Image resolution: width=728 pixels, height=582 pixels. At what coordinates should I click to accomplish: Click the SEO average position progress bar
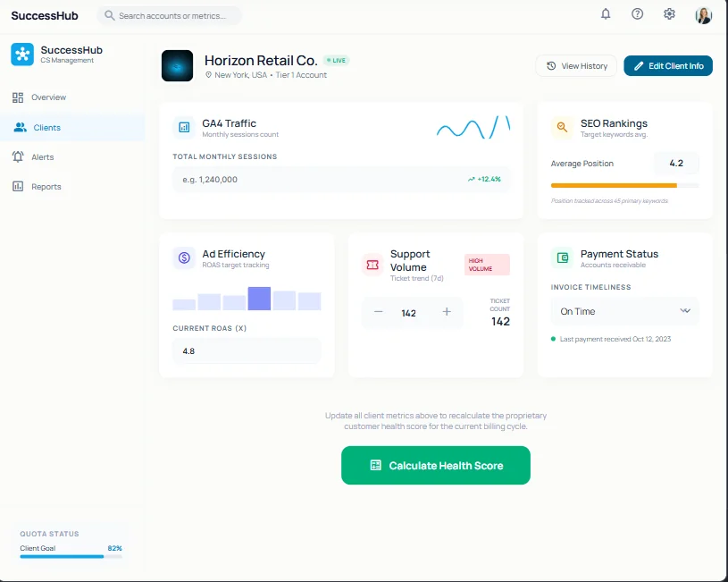(x=624, y=185)
